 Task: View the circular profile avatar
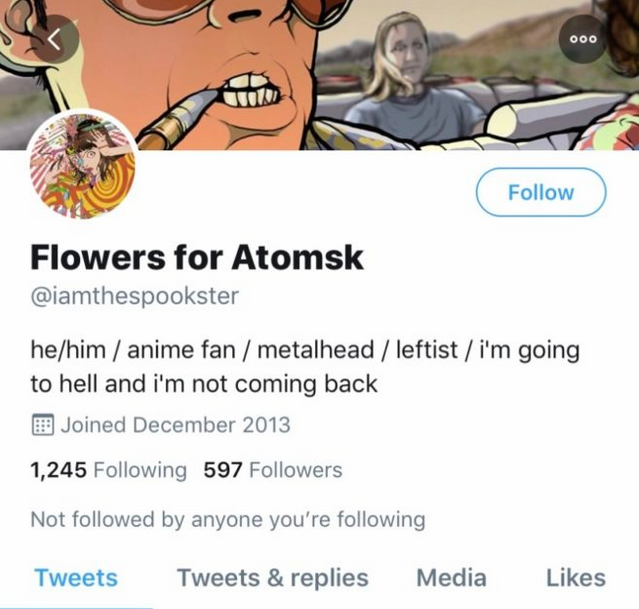84,166
